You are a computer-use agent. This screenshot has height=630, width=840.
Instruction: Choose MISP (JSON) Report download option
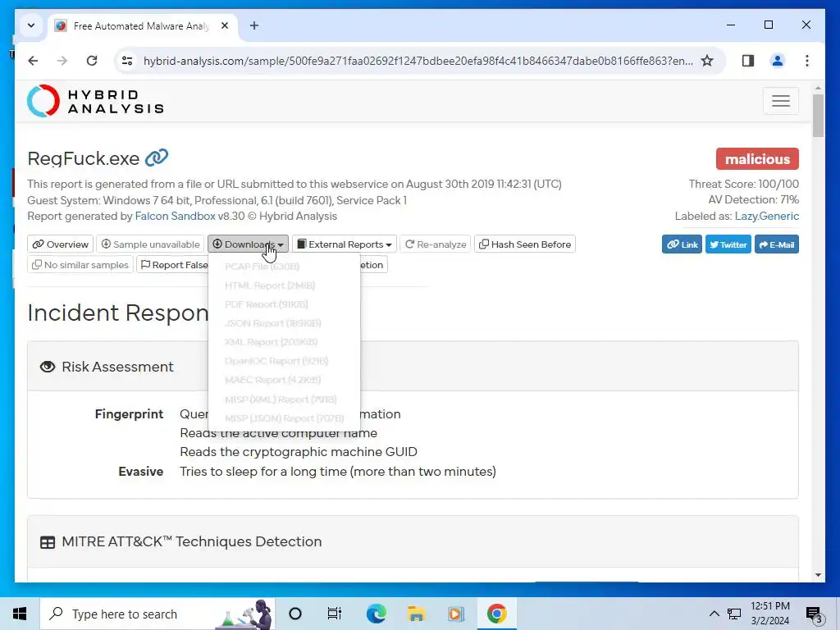[284, 418]
